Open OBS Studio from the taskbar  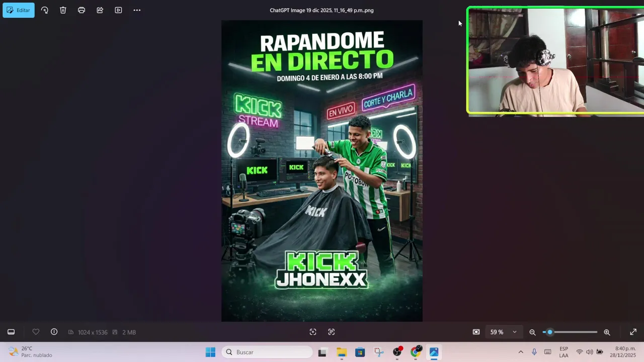tap(397, 352)
